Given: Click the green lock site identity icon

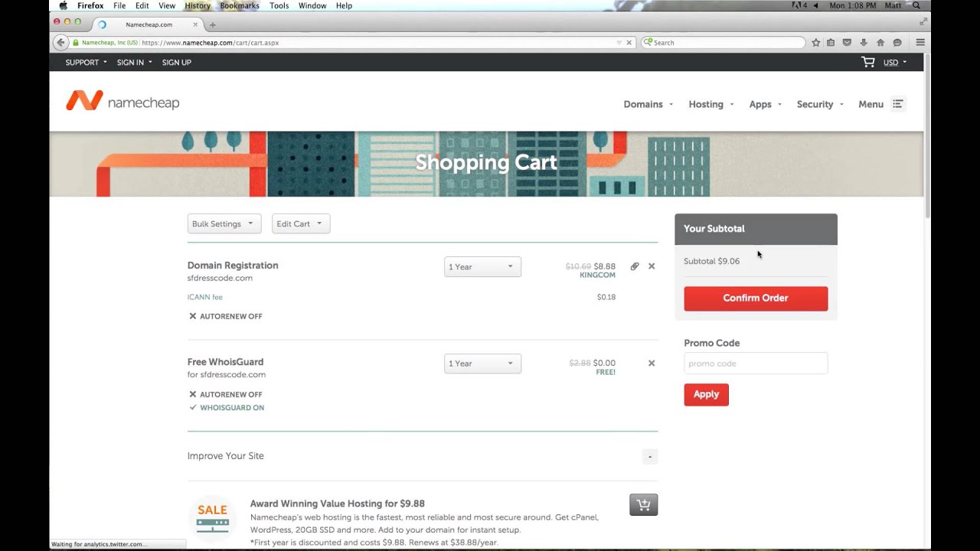Looking at the screenshot, I should [76, 43].
